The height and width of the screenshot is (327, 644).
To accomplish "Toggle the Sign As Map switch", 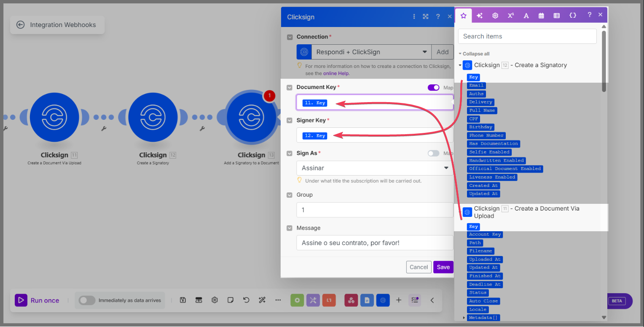I will (x=433, y=153).
